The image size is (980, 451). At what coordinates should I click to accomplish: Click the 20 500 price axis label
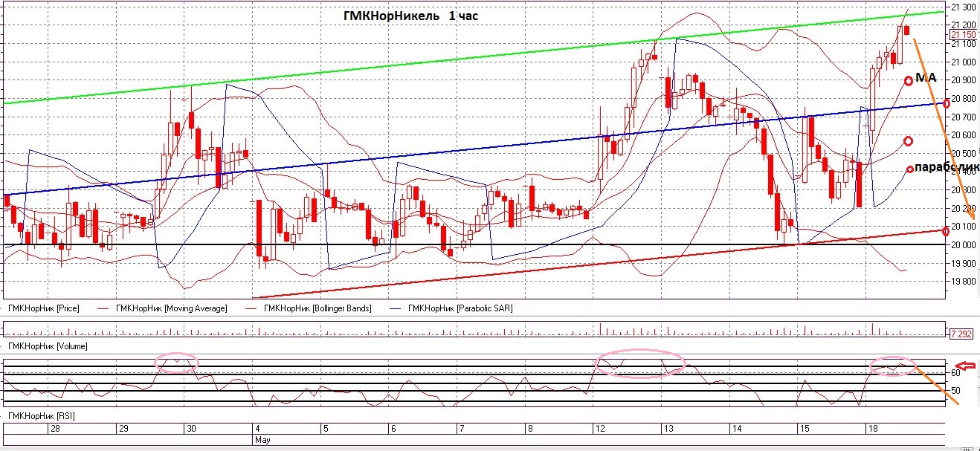coord(964,154)
